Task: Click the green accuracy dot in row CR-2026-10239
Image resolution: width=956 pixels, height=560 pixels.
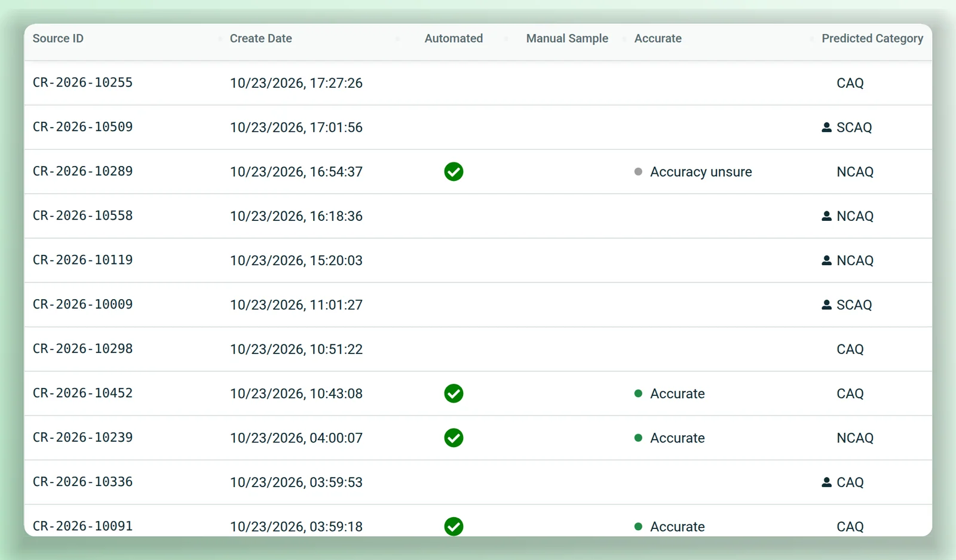Action: tap(638, 438)
